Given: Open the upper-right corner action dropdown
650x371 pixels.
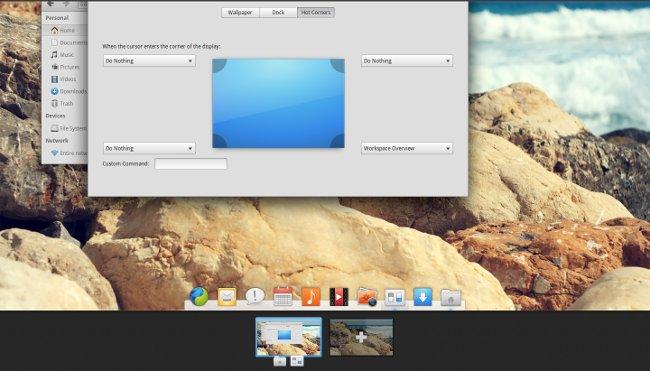Looking at the screenshot, I should 407,61.
